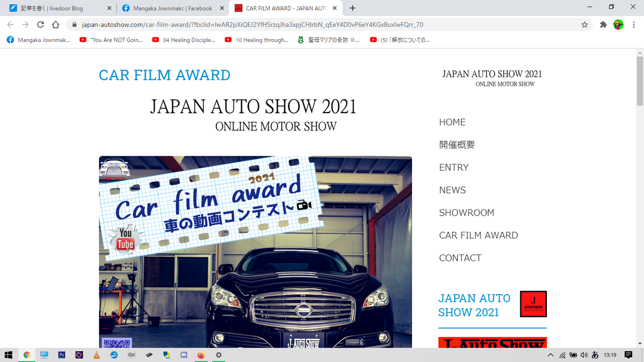
Task: Click the Car film award hero image
Action: 256,252
